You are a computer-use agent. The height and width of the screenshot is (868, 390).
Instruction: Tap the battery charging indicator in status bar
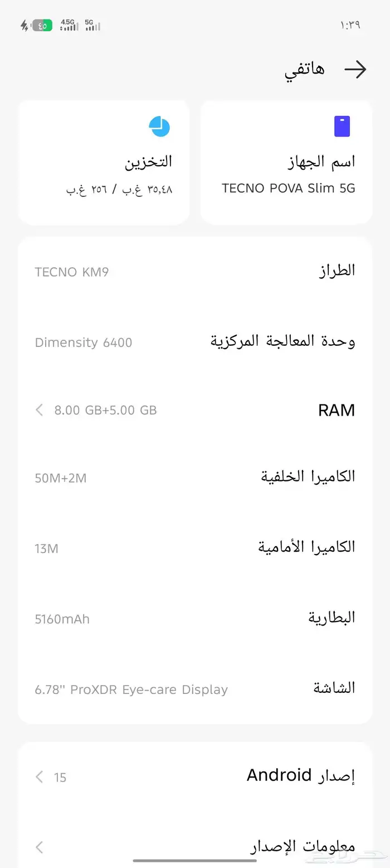coord(42,25)
